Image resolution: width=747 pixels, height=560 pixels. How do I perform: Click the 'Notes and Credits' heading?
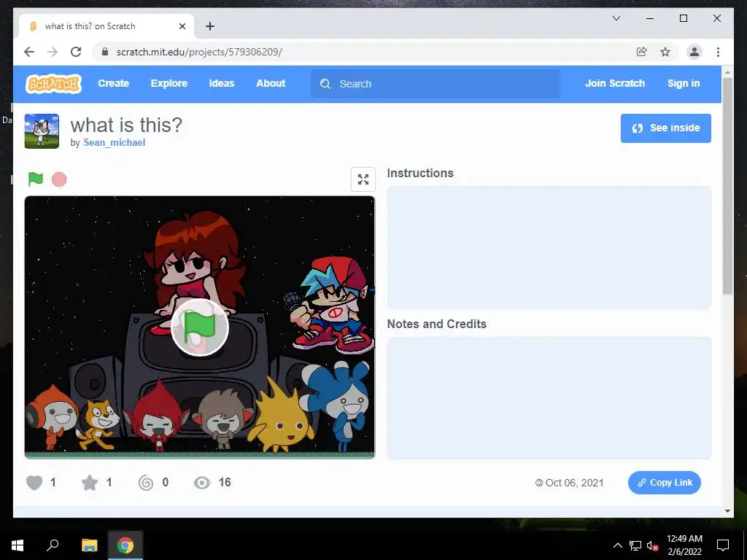point(437,324)
